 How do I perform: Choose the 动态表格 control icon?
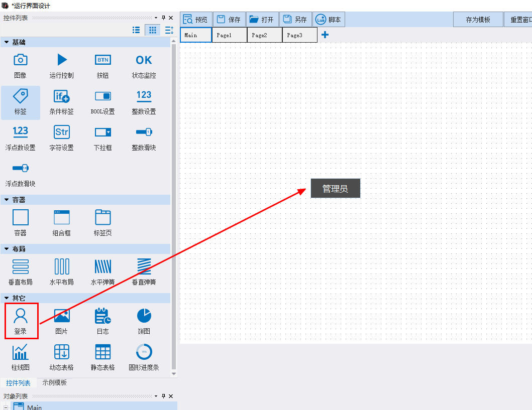click(62, 352)
